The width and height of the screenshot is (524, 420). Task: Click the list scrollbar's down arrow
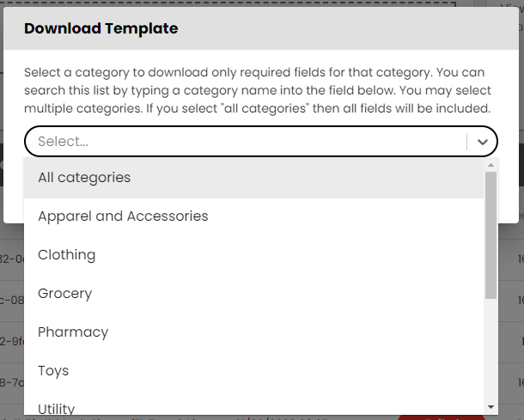coord(491,406)
